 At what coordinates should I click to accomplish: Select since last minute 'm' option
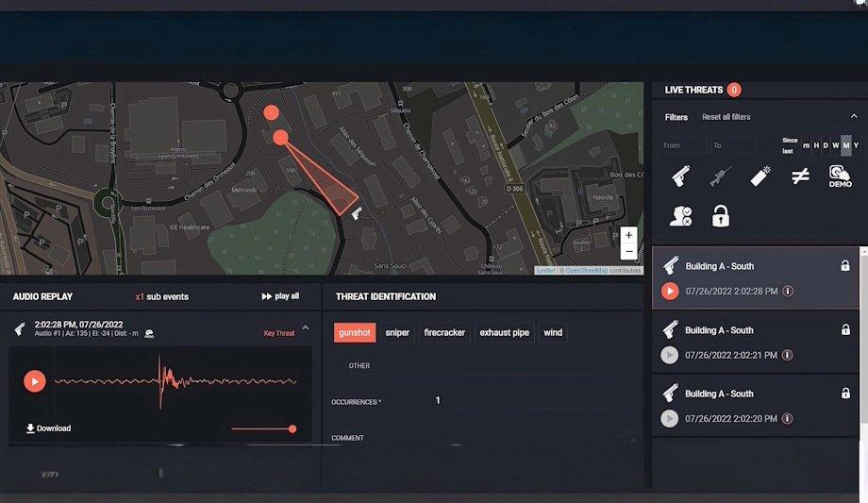coord(806,145)
